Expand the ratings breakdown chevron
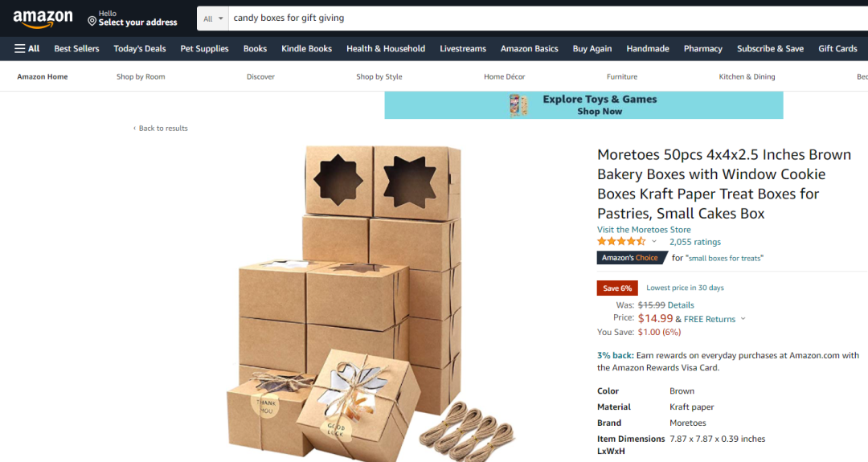This screenshot has height=462, width=868. click(653, 241)
